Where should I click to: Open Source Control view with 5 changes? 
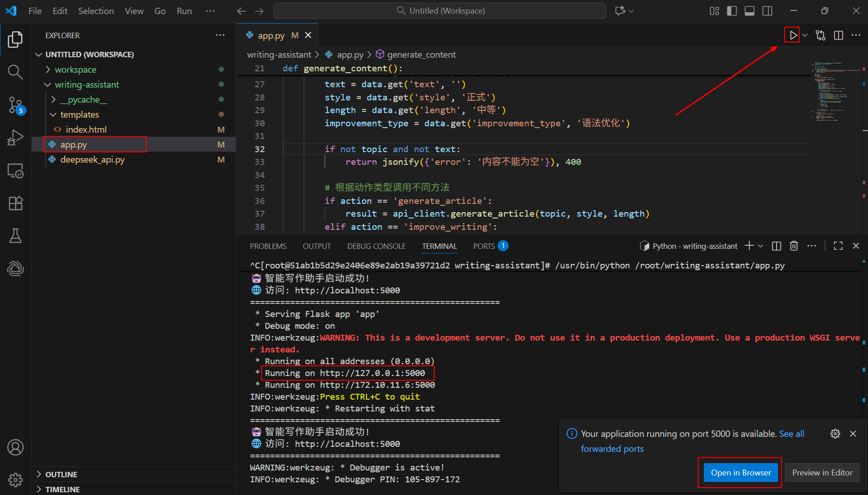coord(15,105)
